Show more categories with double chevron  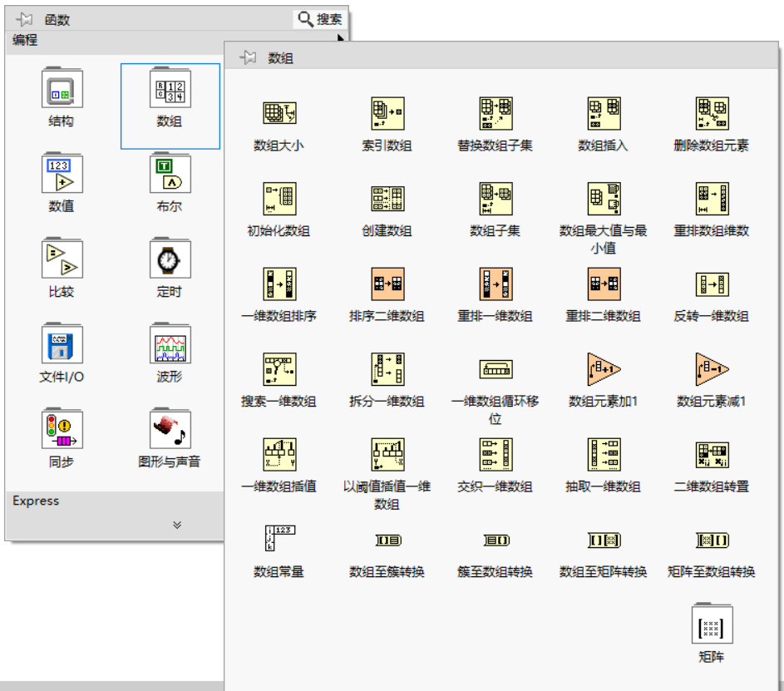(177, 525)
